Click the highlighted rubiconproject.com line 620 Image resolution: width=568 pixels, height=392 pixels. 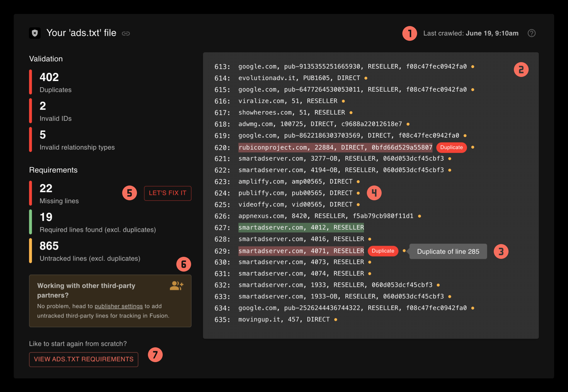pos(335,147)
